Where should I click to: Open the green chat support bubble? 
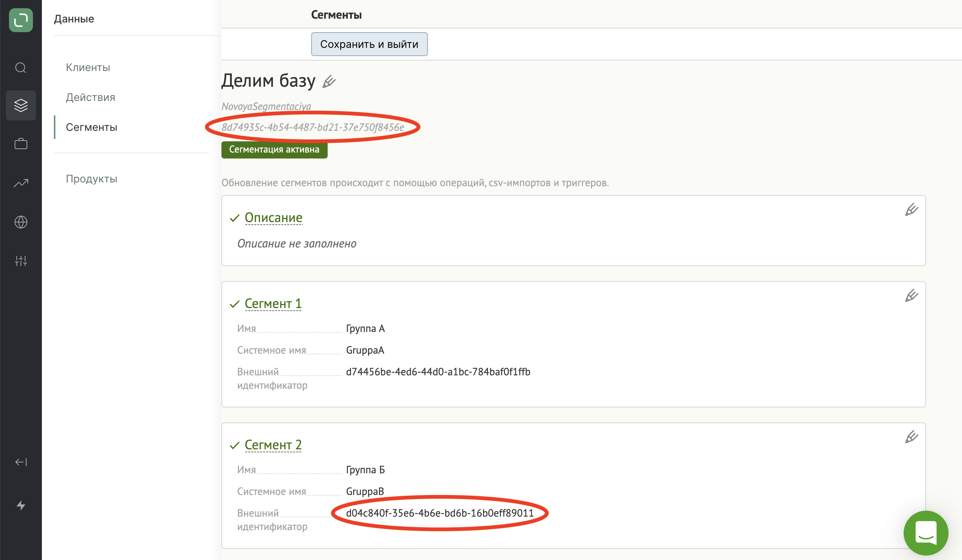click(926, 533)
